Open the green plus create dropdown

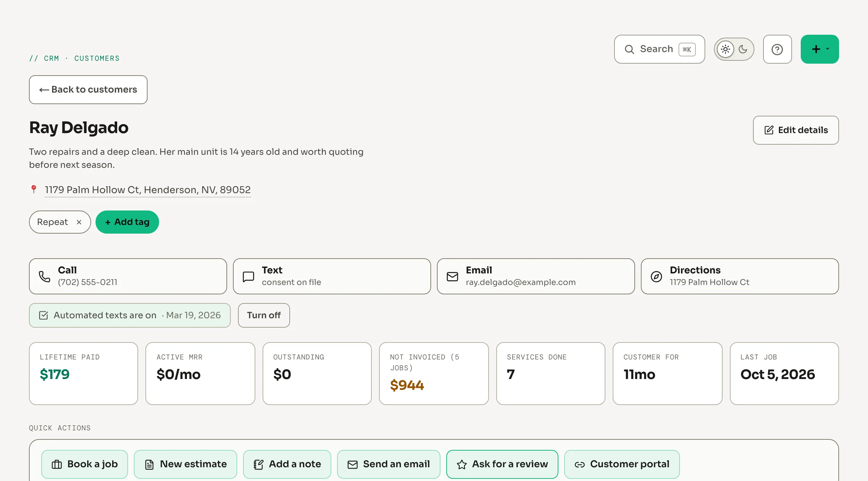[x=820, y=49]
